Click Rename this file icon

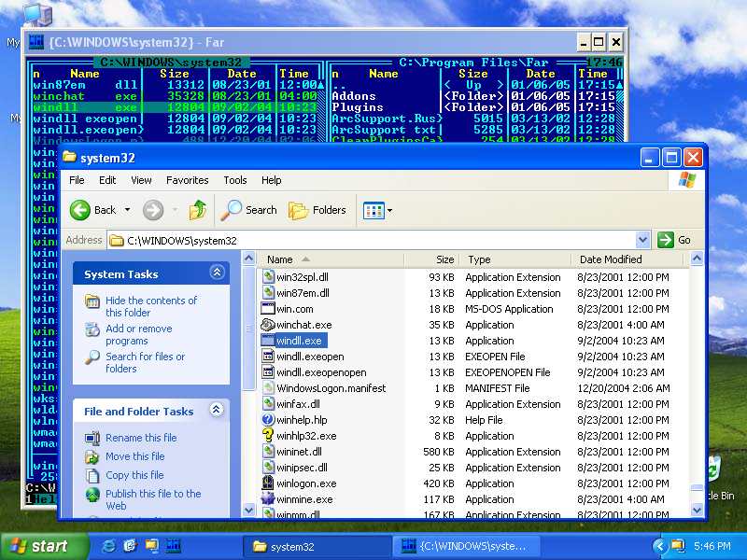(92, 438)
